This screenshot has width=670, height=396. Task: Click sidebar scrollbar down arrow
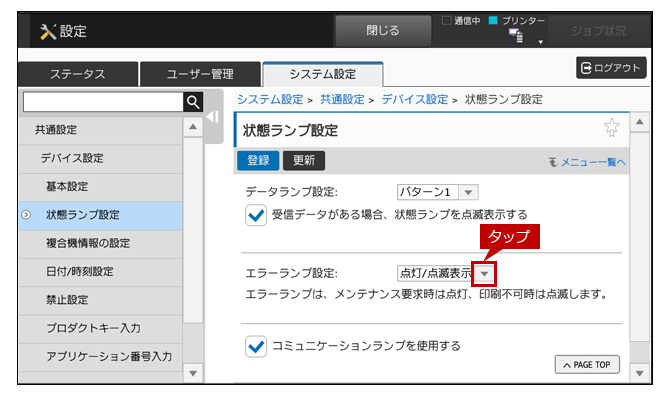click(x=193, y=373)
